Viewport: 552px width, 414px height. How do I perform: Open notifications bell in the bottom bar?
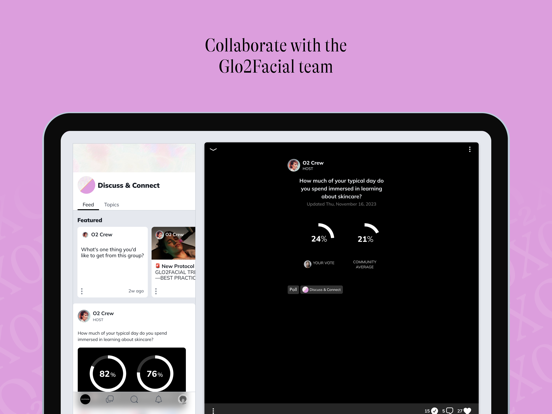(x=158, y=399)
